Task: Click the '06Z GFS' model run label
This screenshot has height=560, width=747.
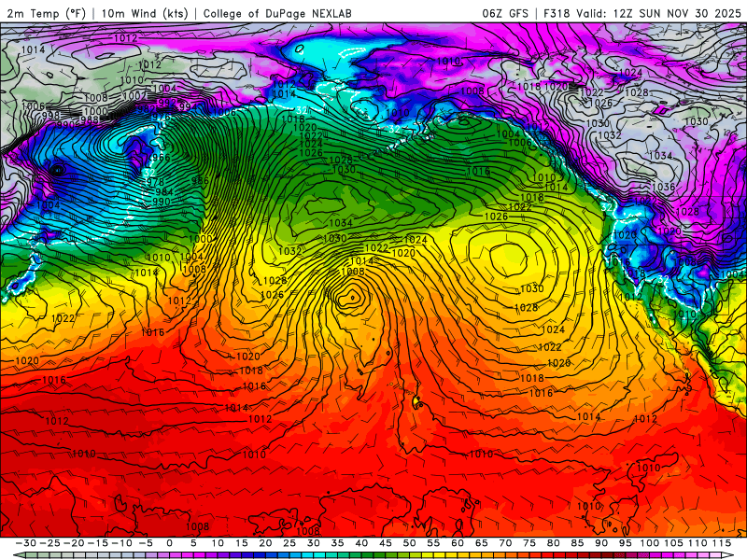Action: (505, 13)
